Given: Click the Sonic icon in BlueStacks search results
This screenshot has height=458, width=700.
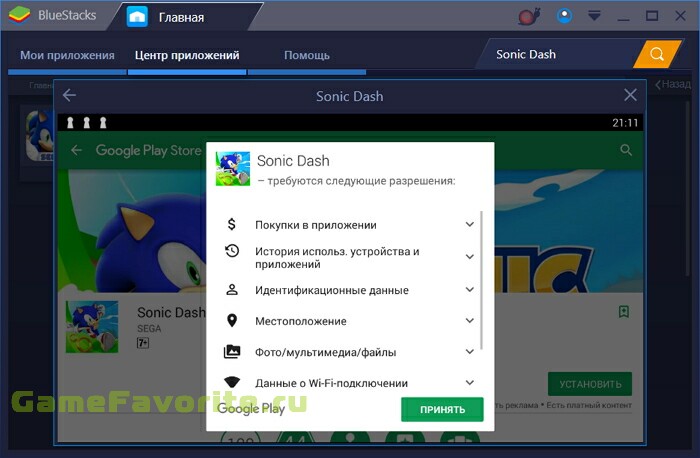Looking at the screenshot, I should pos(40,136).
